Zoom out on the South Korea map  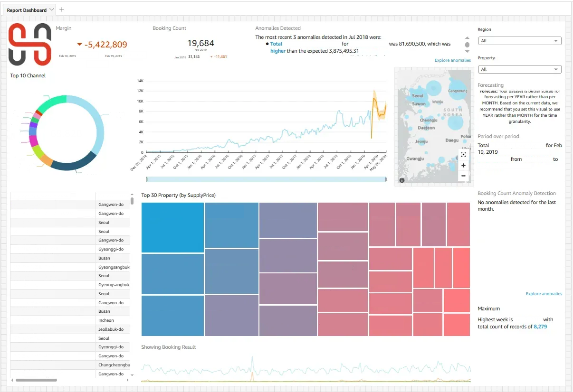click(x=463, y=176)
